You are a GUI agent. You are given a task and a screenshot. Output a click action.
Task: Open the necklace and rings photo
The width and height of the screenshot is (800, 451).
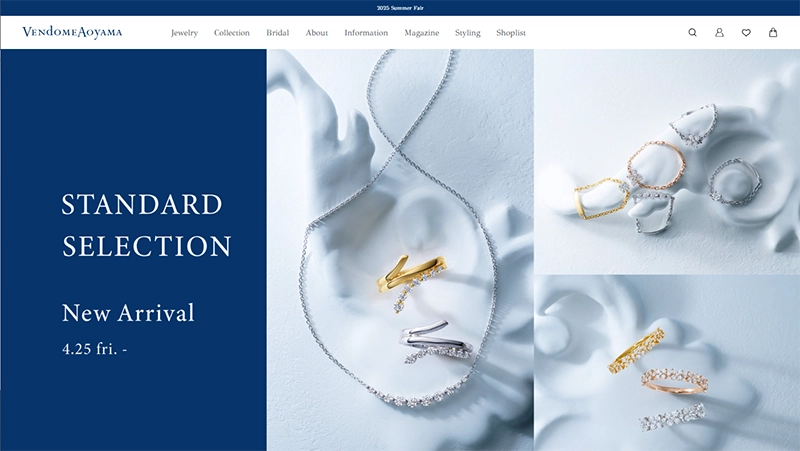tap(400, 250)
